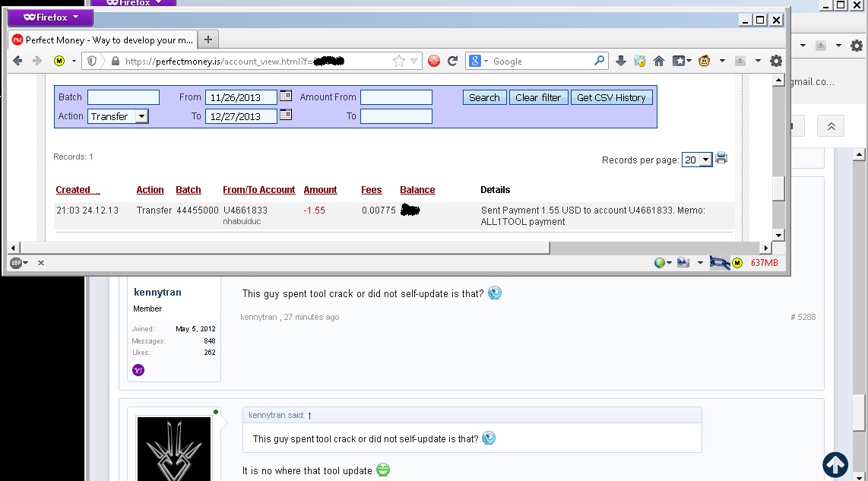Screen dimensions: 868x481
Task: Open the From date calendar picker icon
Action: [x=286, y=96]
